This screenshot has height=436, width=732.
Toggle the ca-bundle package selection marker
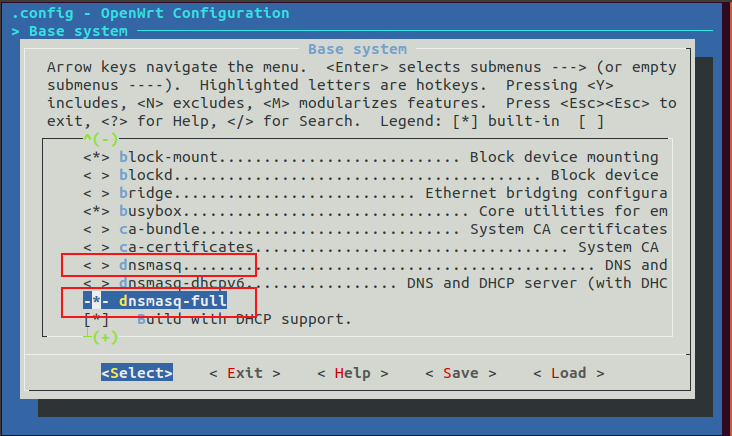pos(96,229)
